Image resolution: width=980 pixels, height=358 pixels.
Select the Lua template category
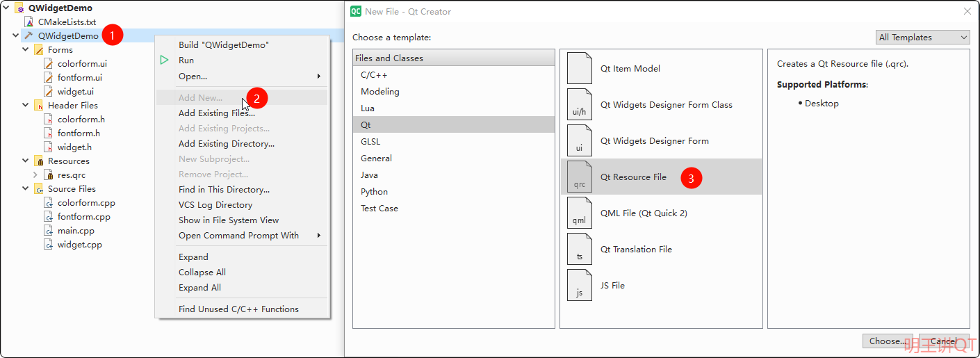tap(454, 108)
